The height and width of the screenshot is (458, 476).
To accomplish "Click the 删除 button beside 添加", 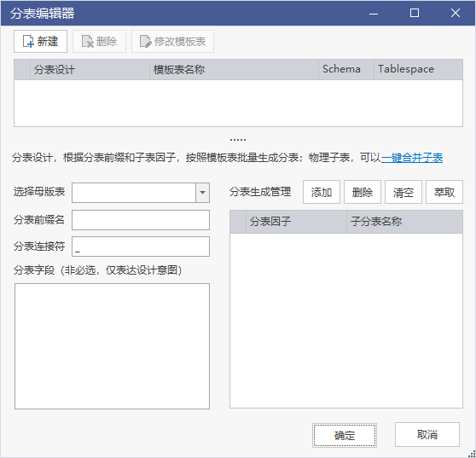I will click(363, 192).
